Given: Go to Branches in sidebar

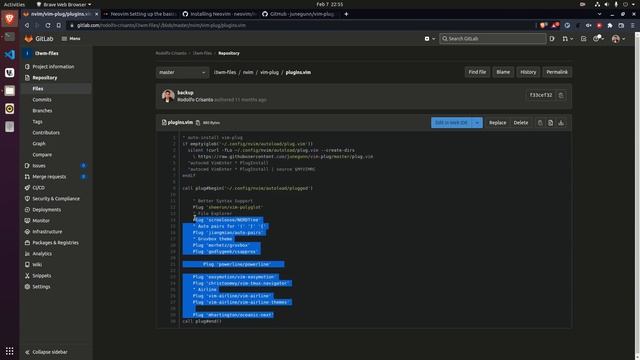Looking at the screenshot, I should coord(42,111).
